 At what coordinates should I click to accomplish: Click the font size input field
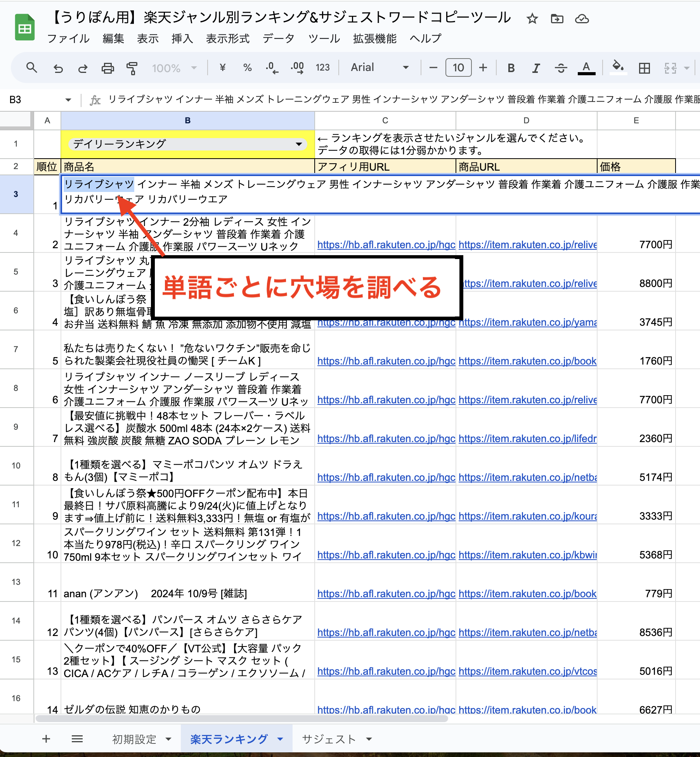pos(458,68)
